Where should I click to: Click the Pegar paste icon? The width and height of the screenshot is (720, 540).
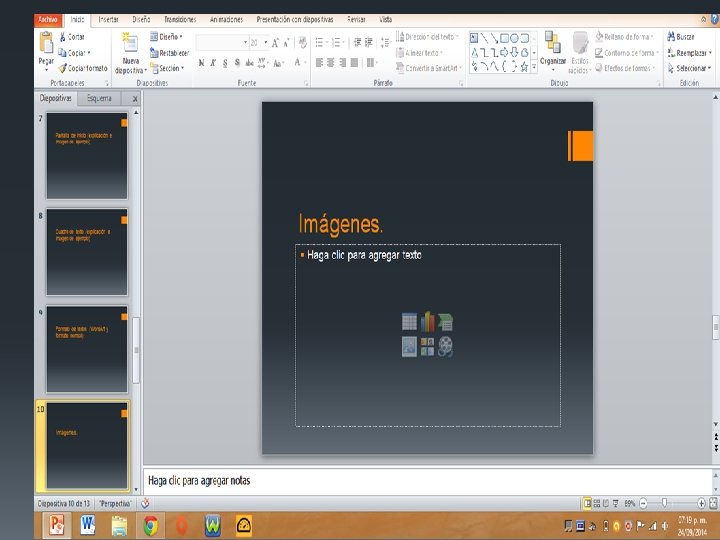[x=46, y=43]
